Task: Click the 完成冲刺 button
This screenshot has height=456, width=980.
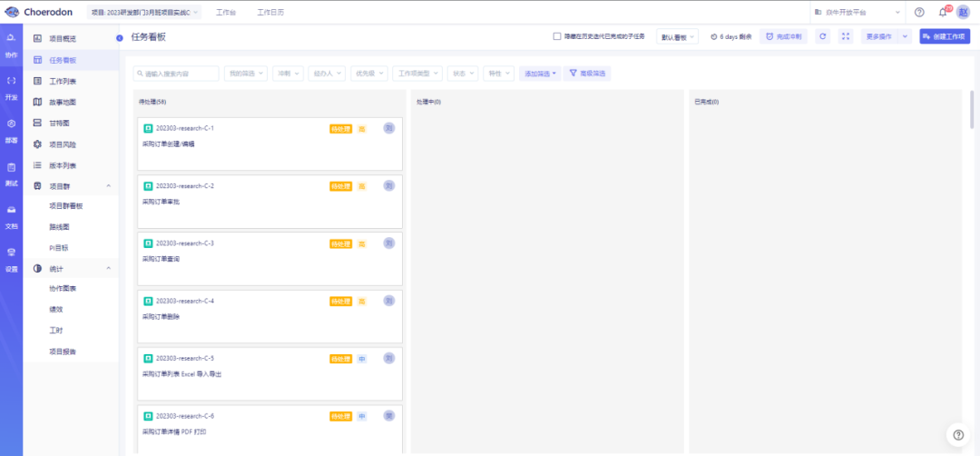Action: click(x=784, y=37)
